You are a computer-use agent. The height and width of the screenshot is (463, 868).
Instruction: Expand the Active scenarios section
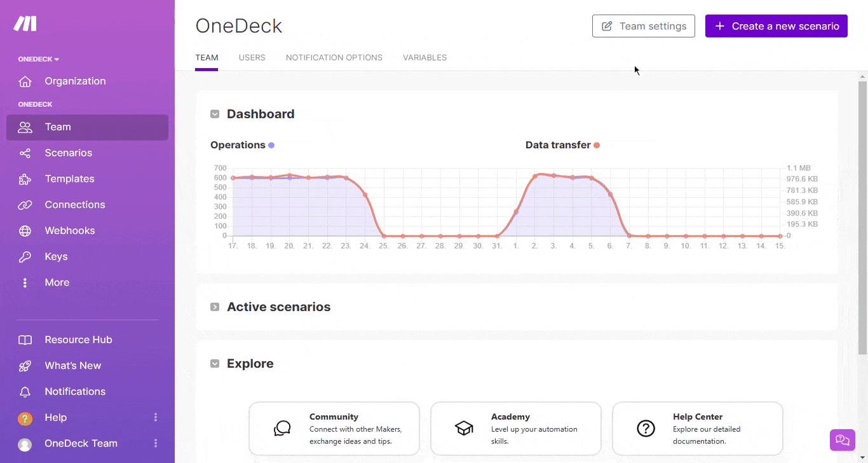point(215,307)
